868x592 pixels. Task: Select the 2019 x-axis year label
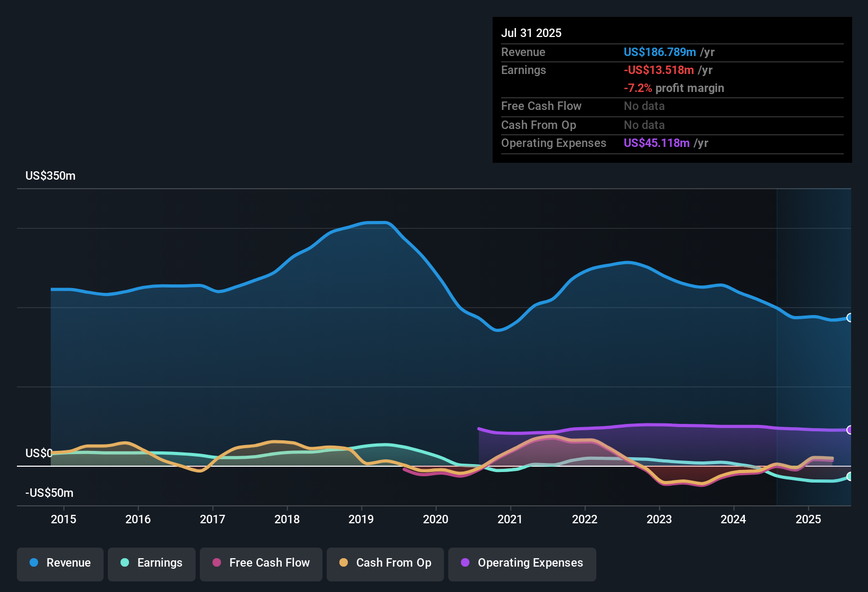click(361, 519)
